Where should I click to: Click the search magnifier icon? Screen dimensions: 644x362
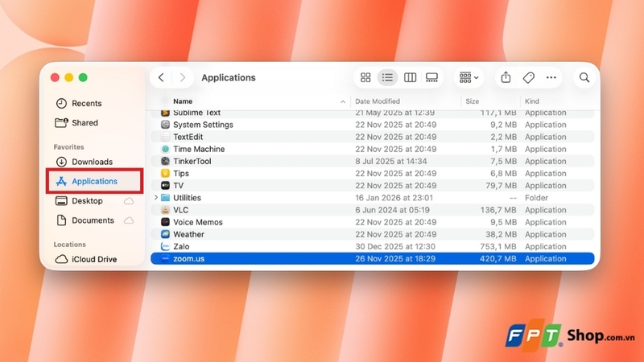[584, 77]
